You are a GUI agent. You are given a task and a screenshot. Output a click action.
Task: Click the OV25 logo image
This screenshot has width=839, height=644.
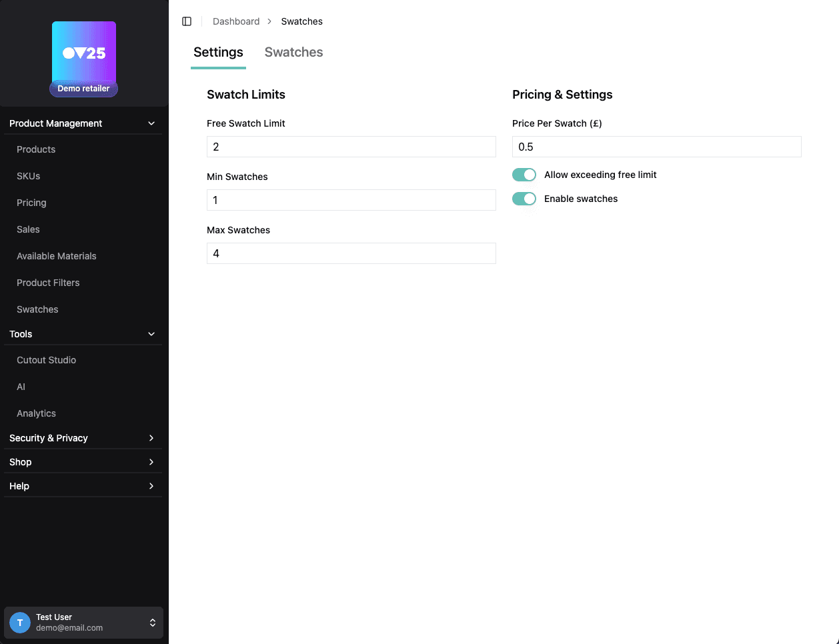coord(84,53)
